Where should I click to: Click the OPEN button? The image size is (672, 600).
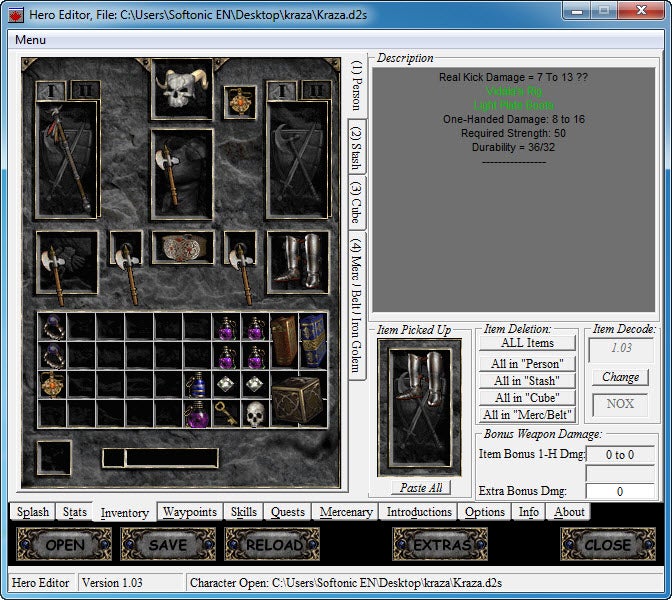coord(64,544)
